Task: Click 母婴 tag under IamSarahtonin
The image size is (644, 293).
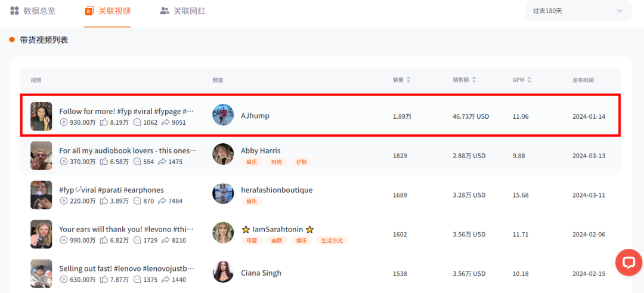Action: click(252, 240)
